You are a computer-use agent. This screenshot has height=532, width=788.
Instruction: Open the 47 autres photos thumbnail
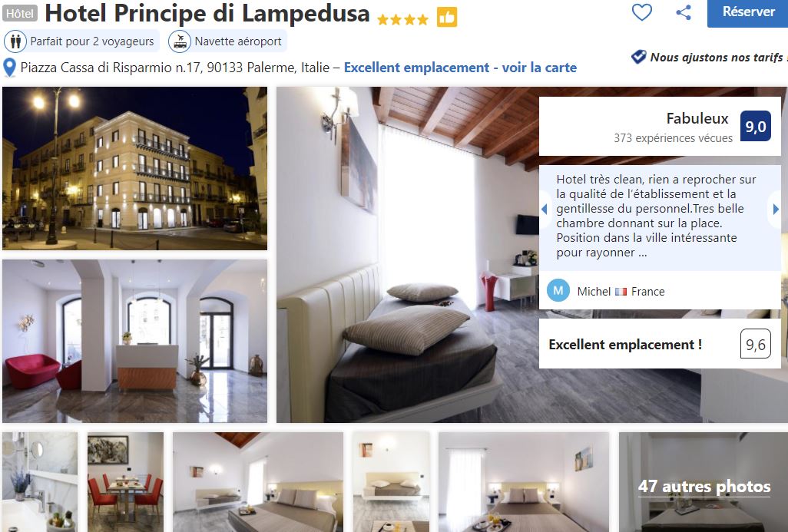[x=703, y=482]
